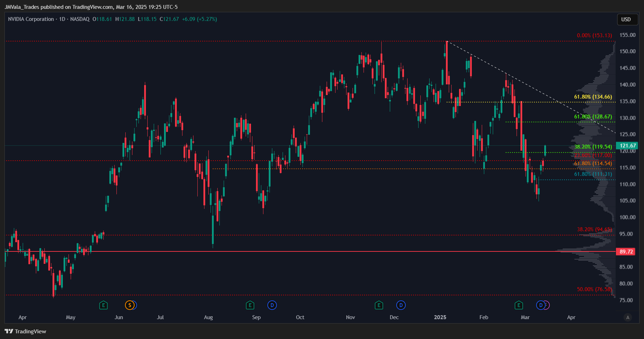Click the close value C121.67 in header
Image resolution: width=644 pixels, height=339 pixels.
pos(169,19)
